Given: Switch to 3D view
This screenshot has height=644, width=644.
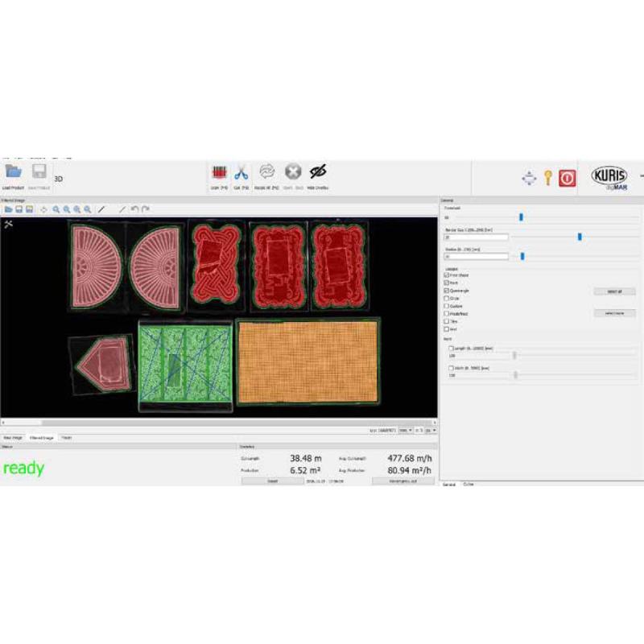Looking at the screenshot, I should 58,179.
